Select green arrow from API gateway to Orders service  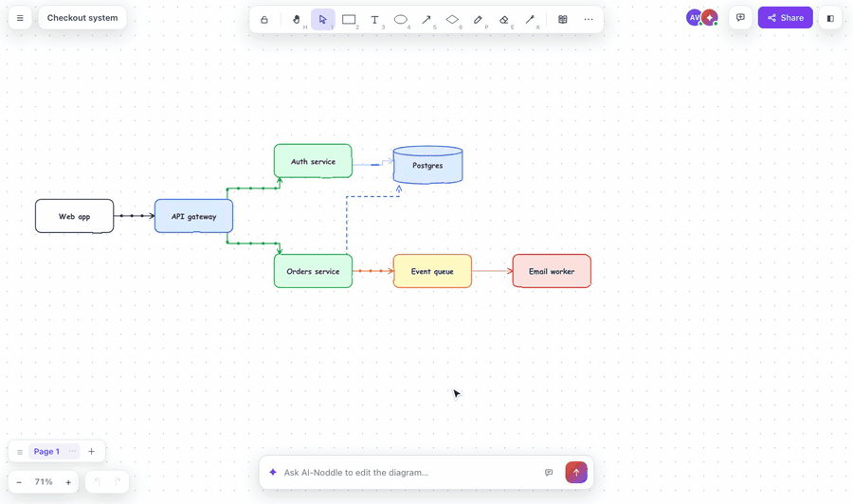coord(253,243)
